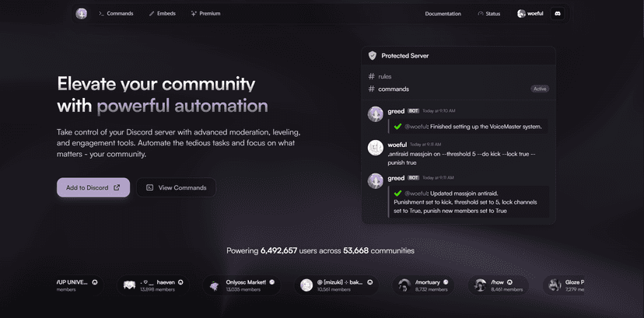Click the gauge icon beside Status
Screen dimensions: 644x318
481,13
